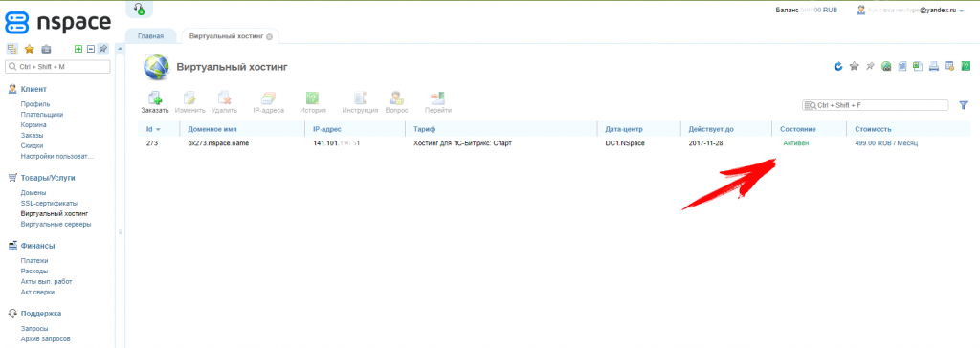Screen dimensions: 980x348
Task: Open Акт сверки in the sidebar
Action: (x=37, y=292)
